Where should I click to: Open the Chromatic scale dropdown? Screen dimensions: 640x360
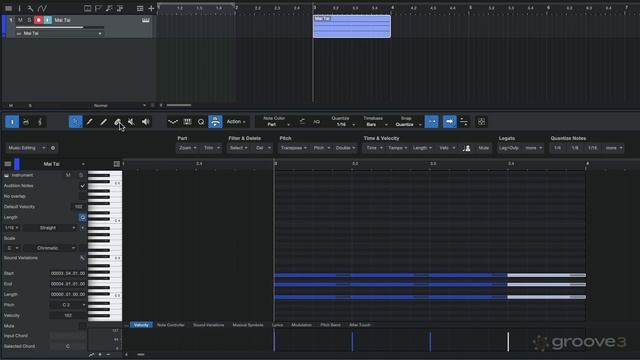click(x=50, y=248)
